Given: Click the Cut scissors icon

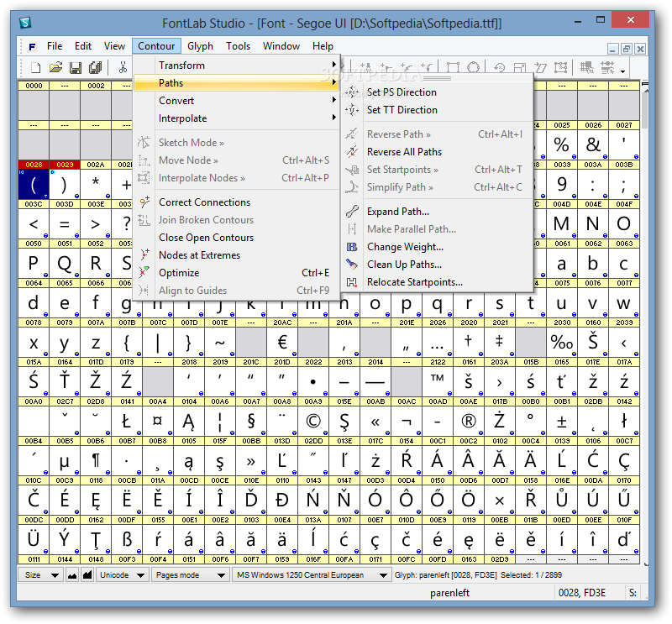Looking at the screenshot, I should click(x=123, y=67).
